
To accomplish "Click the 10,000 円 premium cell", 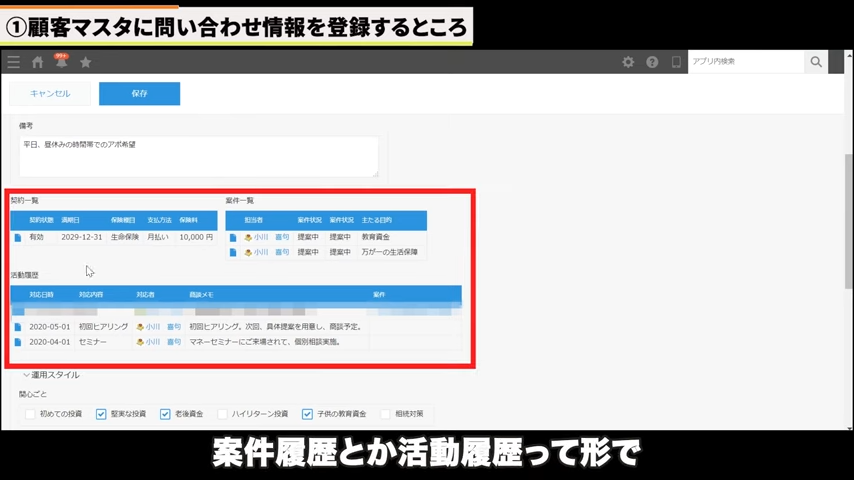I will (196, 237).
